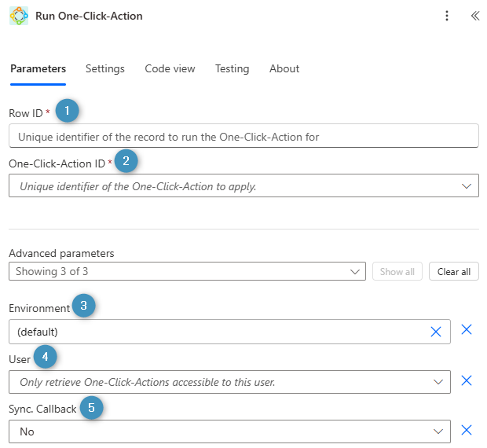Open the Sync. Callback dropdown
This screenshot has width=487, height=448.
(438, 431)
